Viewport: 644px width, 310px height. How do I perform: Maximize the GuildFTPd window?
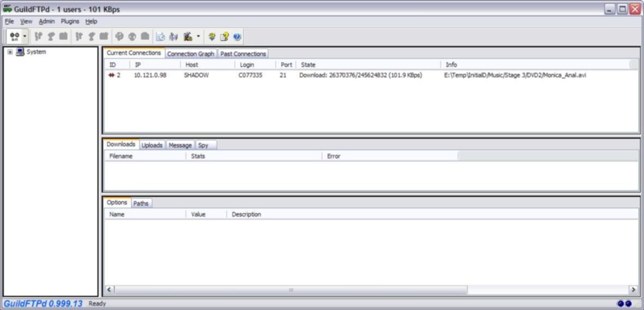pyautogui.click(x=623, y=9)
